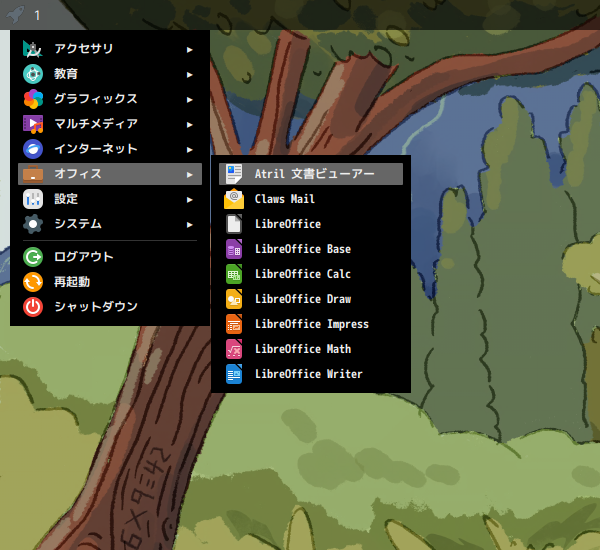Screen dimensions: 600x550
Task: Launch LibreOffice Base
Action: coord(311,249)
